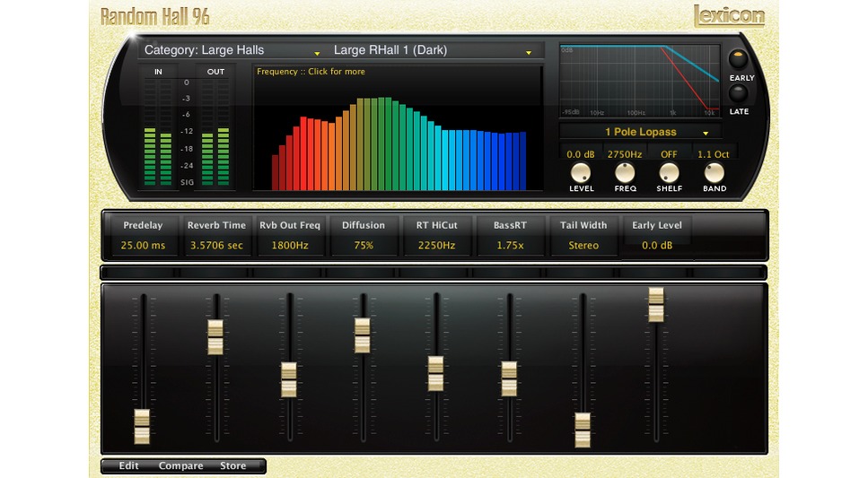Click the Tail Width fader handle
Image resolution: width=868 pixels, height=478 pixels.
point(583,430)
